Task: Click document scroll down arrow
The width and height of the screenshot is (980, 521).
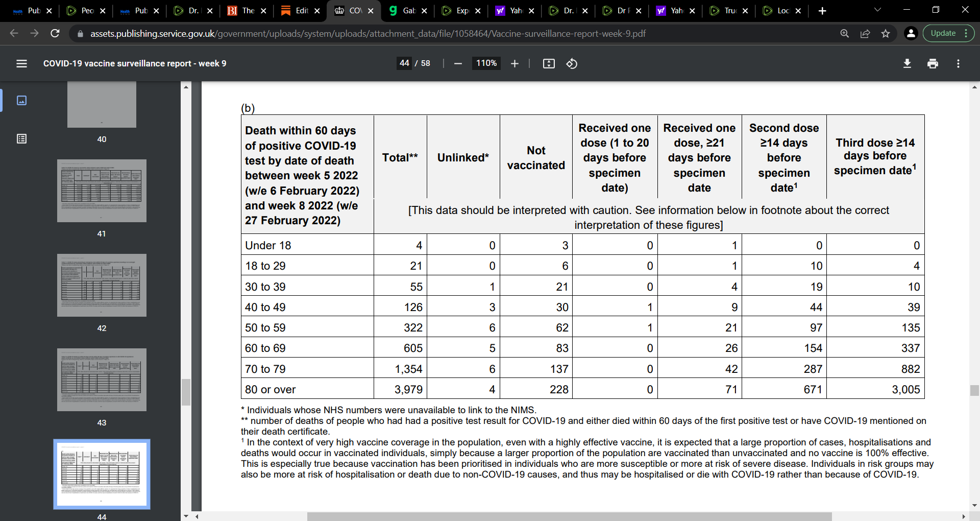Action: [x=974, y=505]
